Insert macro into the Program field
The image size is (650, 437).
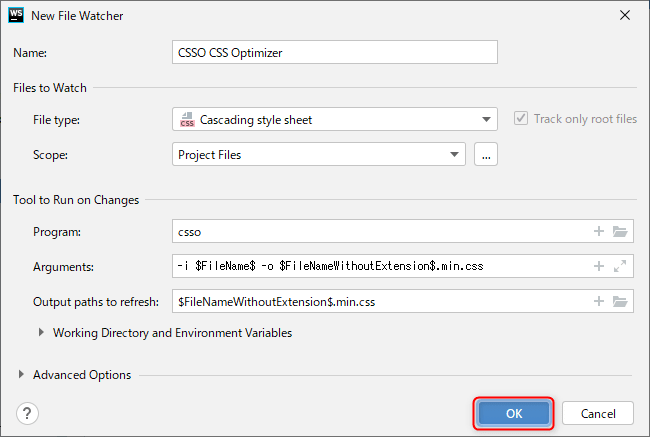click(599, 231)
